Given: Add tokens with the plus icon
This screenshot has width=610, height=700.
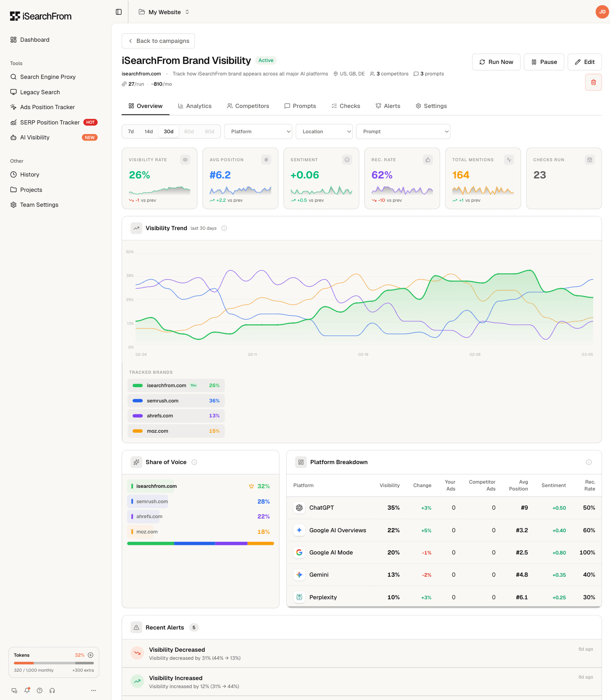Looking at the screenshot, I should pos(91,655).
